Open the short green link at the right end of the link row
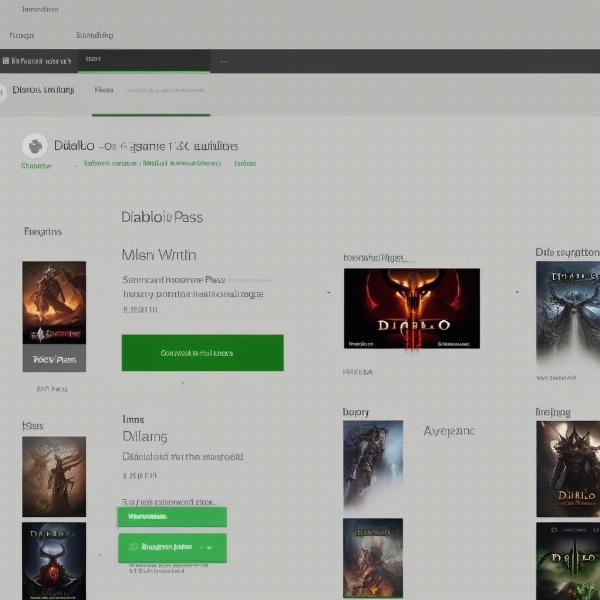 tap(245, 163)
